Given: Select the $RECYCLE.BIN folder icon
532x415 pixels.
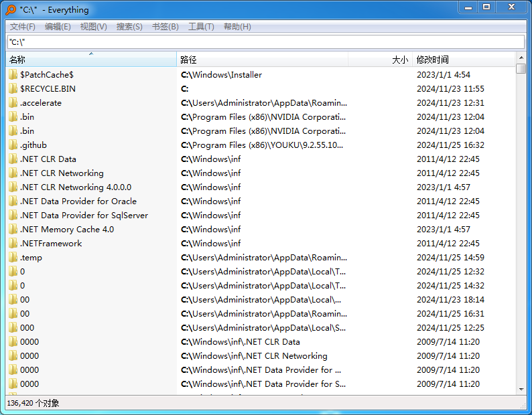Looking at the screenshot, I should (13, 89).
